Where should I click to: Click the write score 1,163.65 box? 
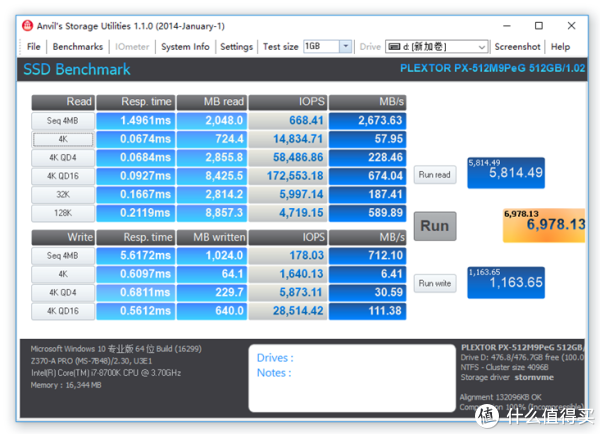click(x=506, y=282)
